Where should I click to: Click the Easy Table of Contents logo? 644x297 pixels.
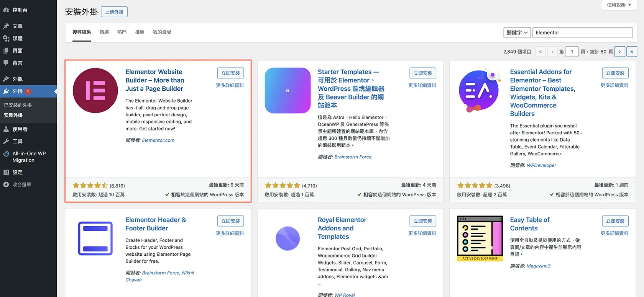(x=480, y=238)
